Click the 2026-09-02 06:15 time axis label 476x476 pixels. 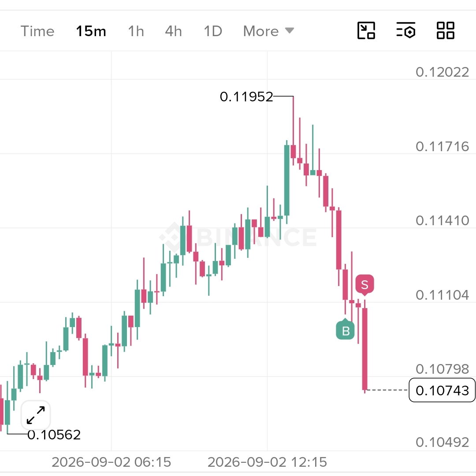tap(112, 462)
